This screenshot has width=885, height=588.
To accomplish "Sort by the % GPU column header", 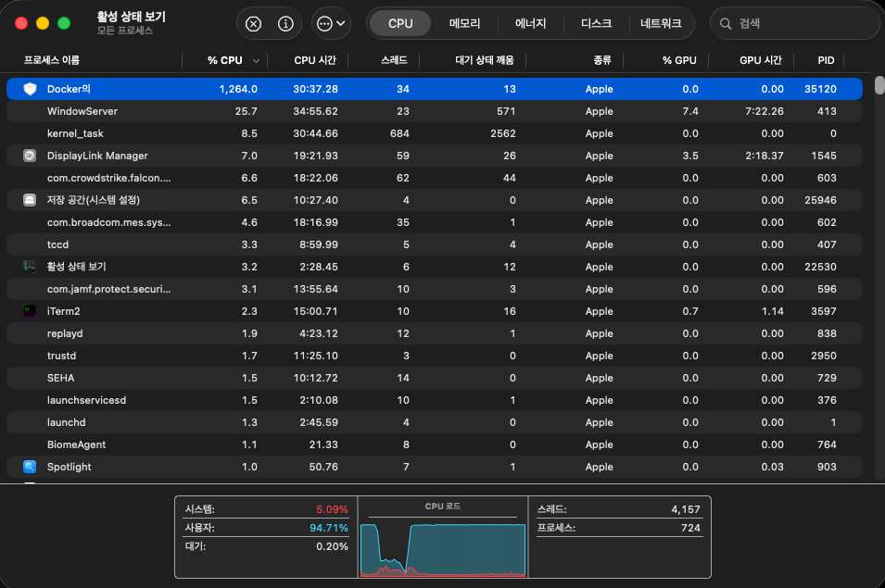I will click(679, 60).
